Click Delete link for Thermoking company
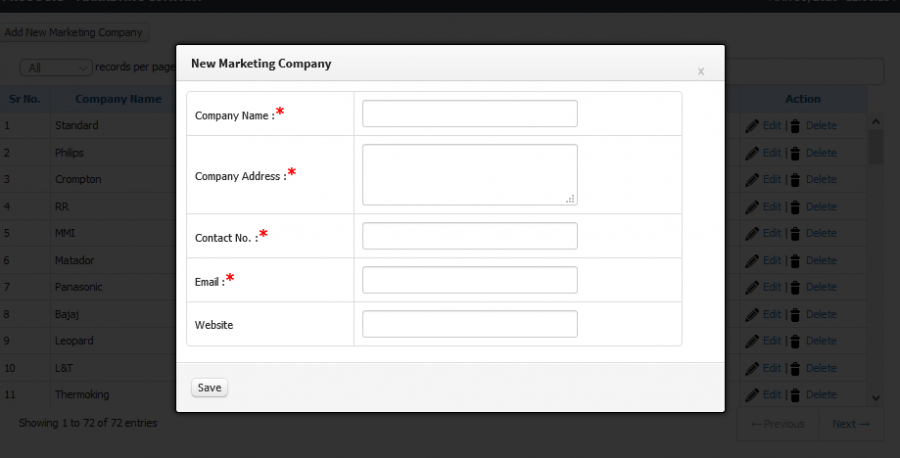 821,394
